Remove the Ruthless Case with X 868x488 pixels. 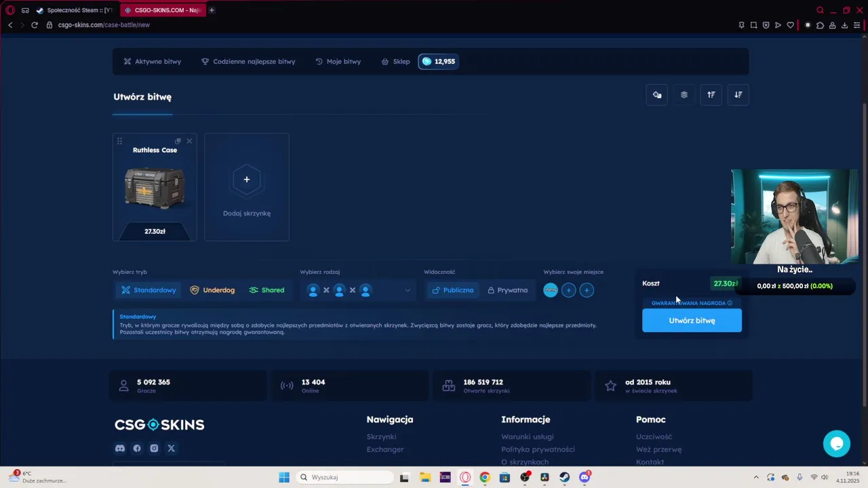[189, 141]
